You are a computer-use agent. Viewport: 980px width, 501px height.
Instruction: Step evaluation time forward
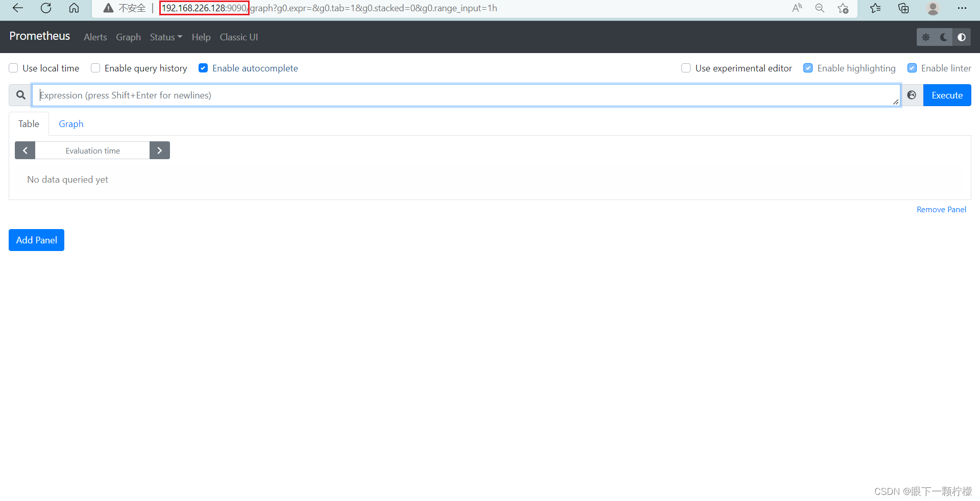(x=160, y=151)
